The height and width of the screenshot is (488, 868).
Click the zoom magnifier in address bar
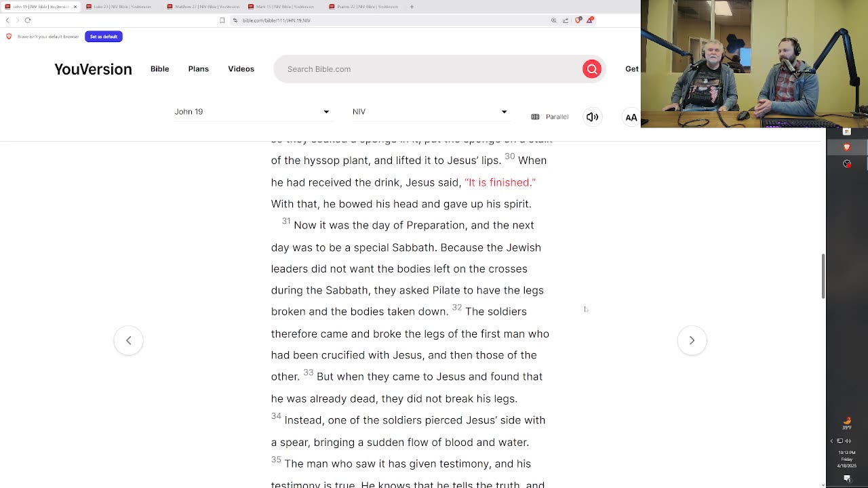click(x=554, y=20)
